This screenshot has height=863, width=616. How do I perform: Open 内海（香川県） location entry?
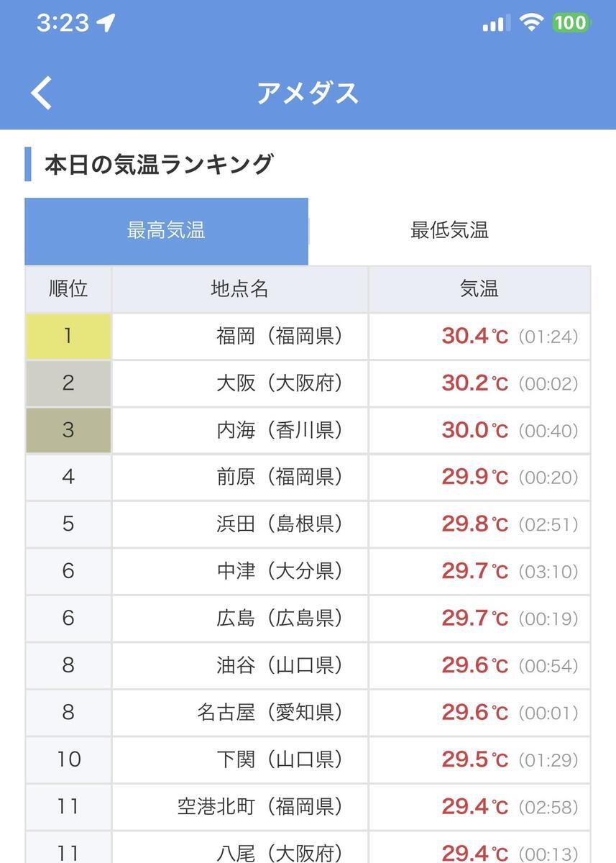[280, 430]
